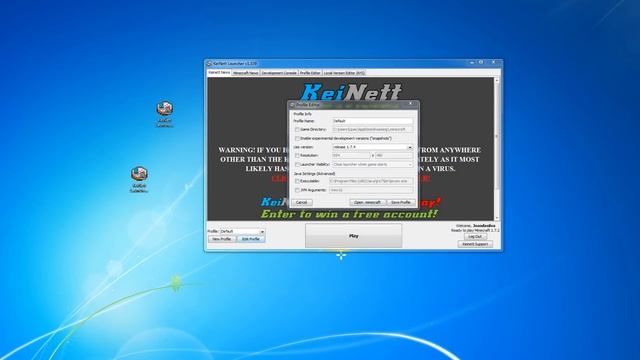Click the 'Enter to win a free account!' banner

[x=349, y=214]
